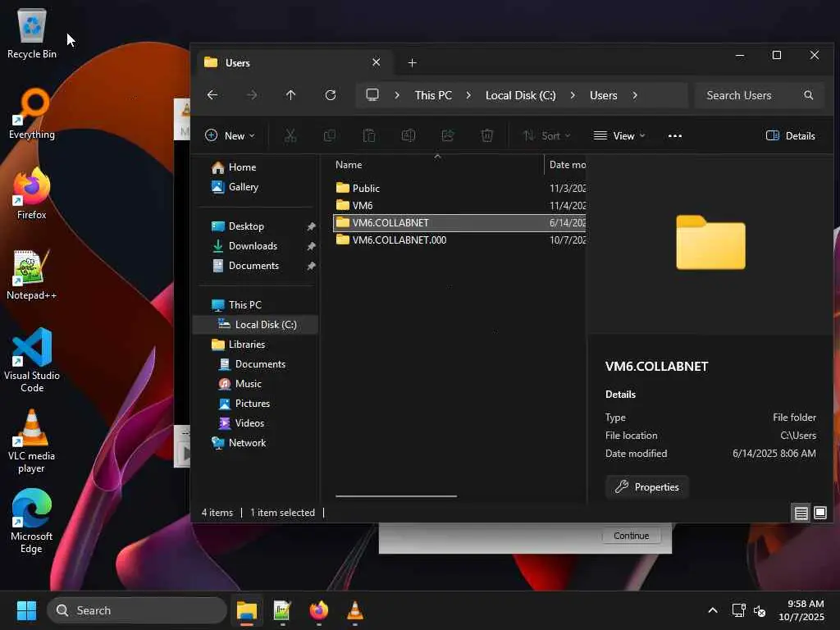Open Recycle Bin desktop icon

coord(32,33)
